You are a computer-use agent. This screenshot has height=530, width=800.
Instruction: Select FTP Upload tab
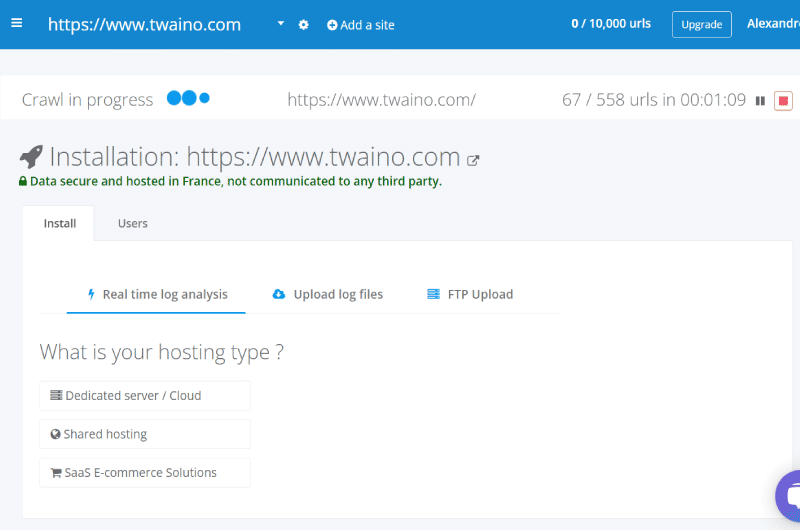[470, 294]
